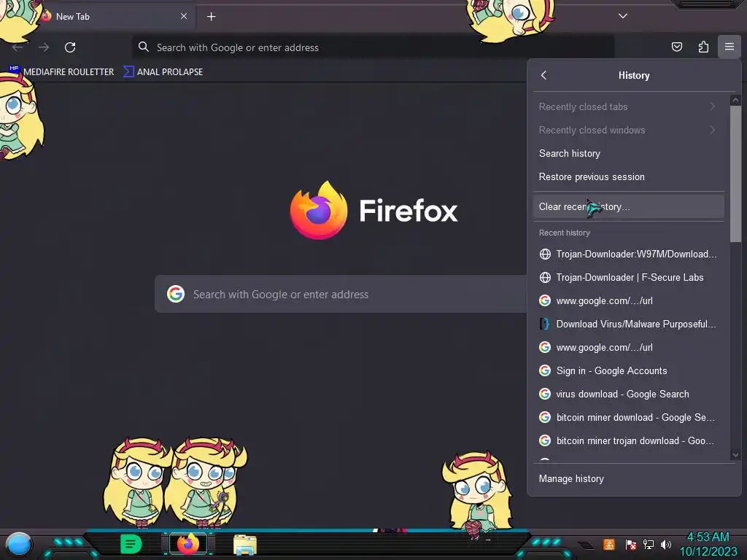
Task: Open the green notes app in taskbar
Action: (x=131, y=544)
